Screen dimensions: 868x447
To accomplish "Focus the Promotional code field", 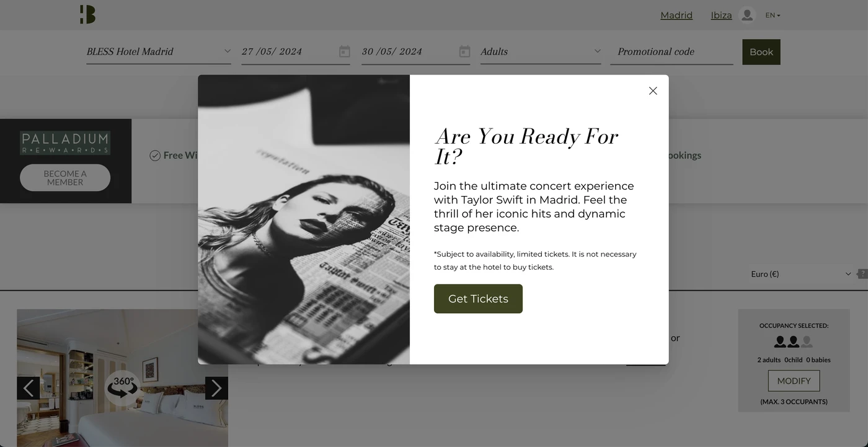I will click(671, 51).
